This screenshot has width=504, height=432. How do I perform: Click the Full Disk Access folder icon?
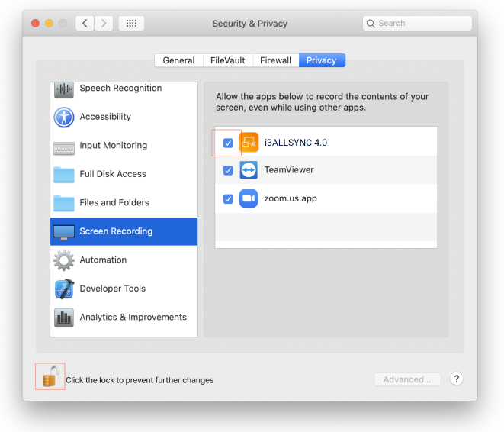[x=64, y=174]
